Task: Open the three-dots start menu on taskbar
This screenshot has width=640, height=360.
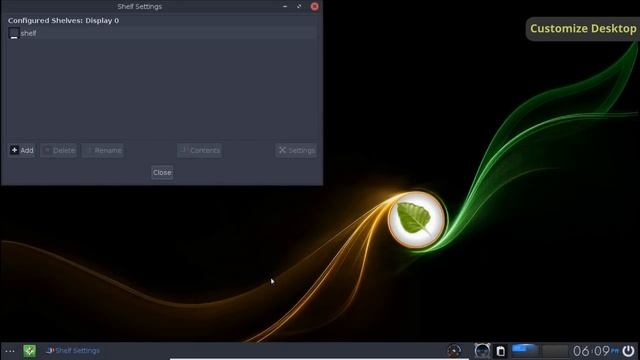Action: click(10, 351)
